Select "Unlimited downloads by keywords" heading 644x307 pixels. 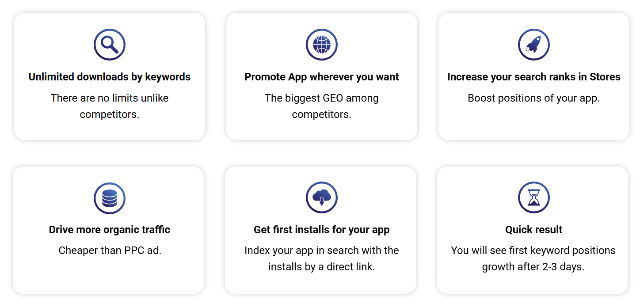click(110, 77)
